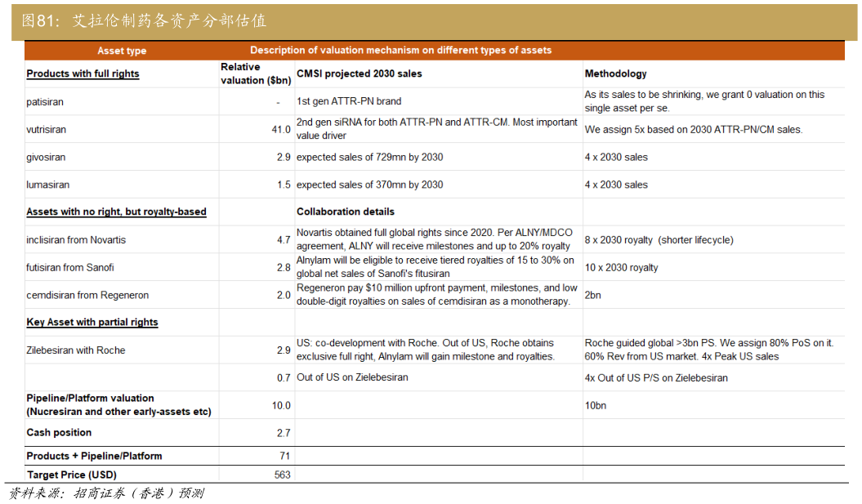Click the givosiran valuation '2.9'
This screenshot has width=862, height=504.
pos(284,157)
